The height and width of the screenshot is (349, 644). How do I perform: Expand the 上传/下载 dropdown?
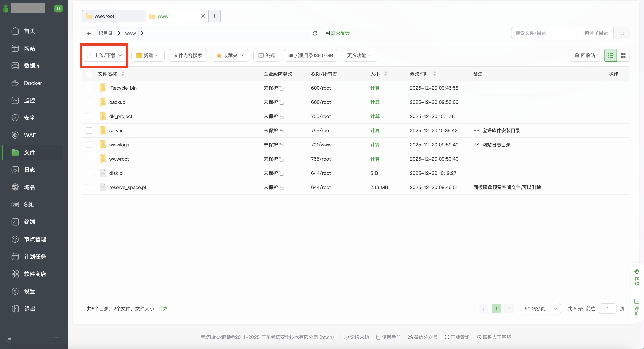(104, 56)
